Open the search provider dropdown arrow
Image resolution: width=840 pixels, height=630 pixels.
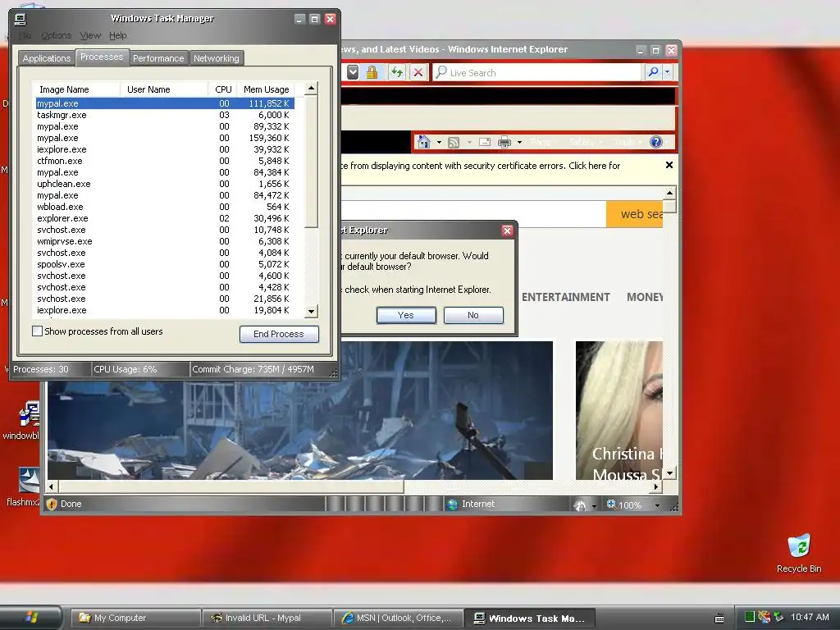click(668, 72)
